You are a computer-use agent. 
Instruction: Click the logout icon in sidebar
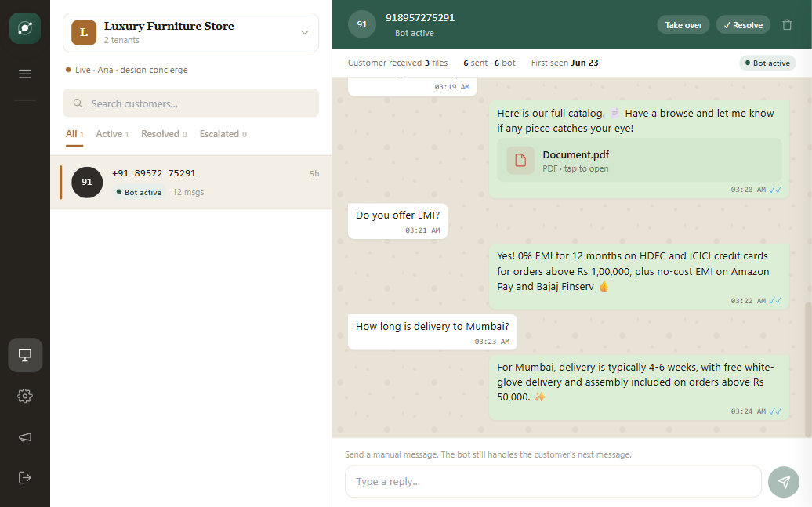(x=25, y=477)
